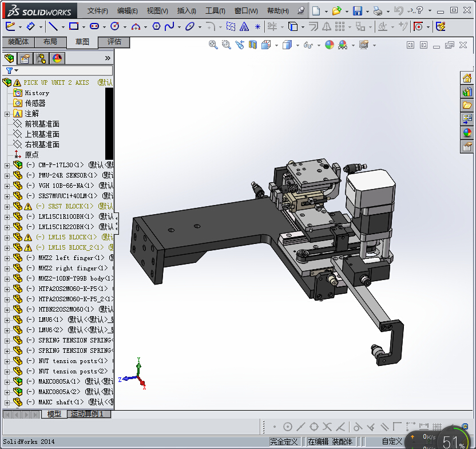Click the Save icon in toolbar

(357, 11)
